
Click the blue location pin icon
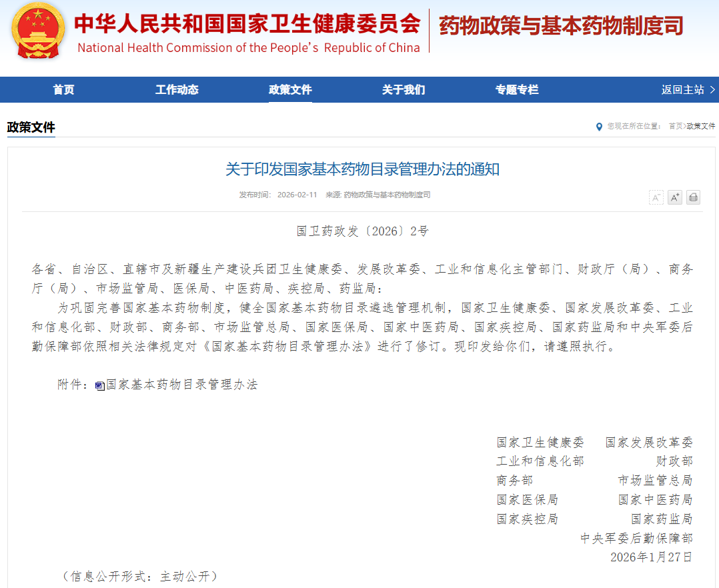599,126
